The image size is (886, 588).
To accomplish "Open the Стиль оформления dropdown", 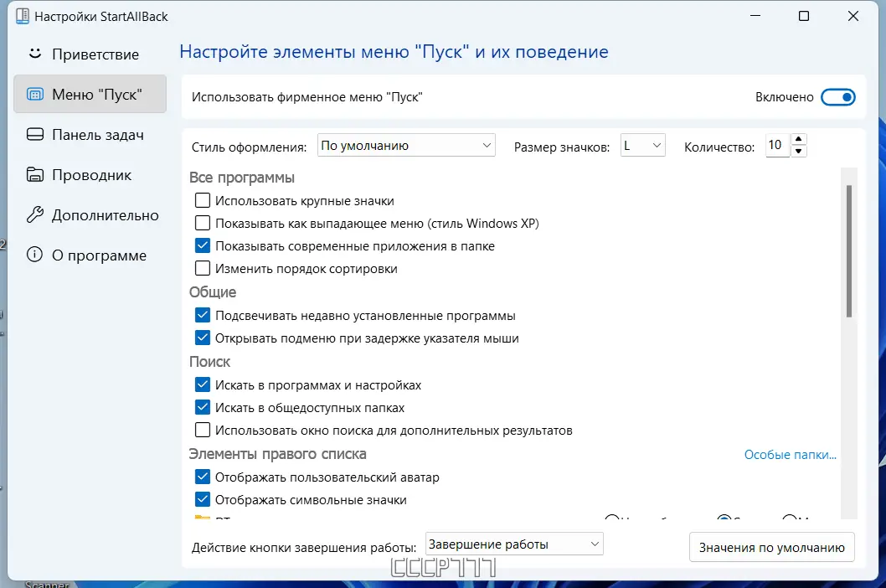I will [405, 144].
